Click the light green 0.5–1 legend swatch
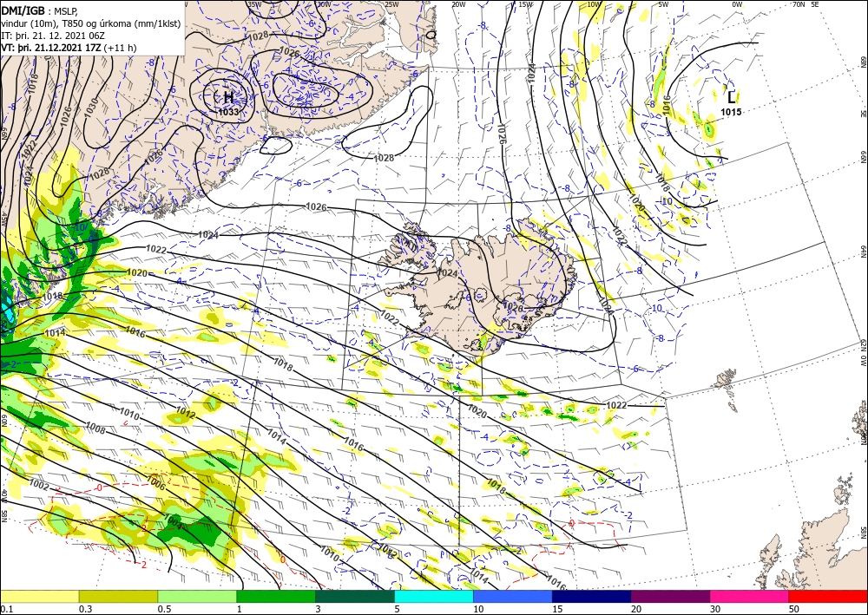 pyautogui.click(x=197, y=597)
